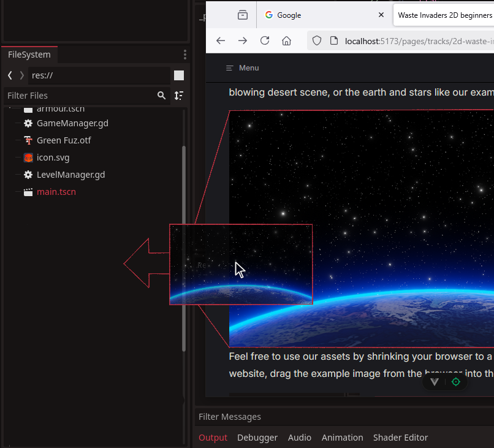Image resolution: width=494 pixels, height=448 pixels.
Task: Toggle FileSystem split mode button
Action: point(179,75)
